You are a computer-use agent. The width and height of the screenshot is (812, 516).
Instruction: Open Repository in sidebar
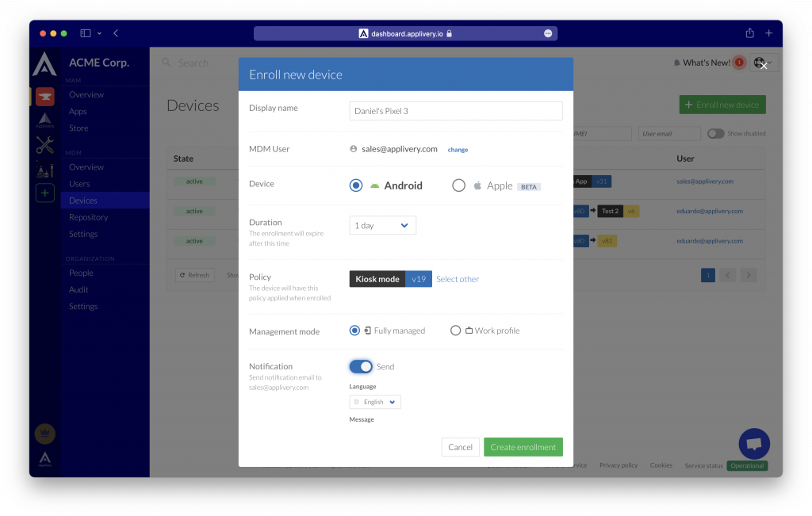point(89,217)
